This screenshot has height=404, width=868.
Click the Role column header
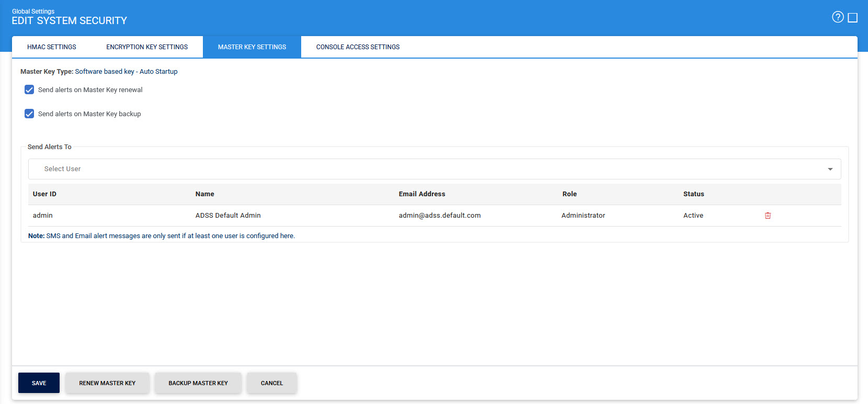tap(569, 194)
